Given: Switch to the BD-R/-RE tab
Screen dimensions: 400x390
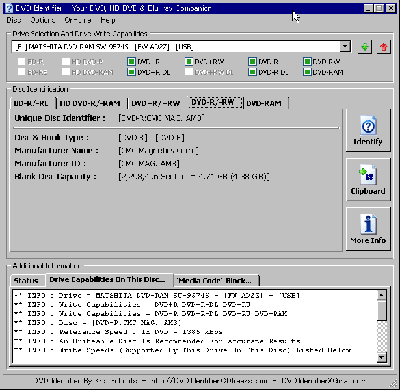Looking at the screenshot, I should 31,104.
